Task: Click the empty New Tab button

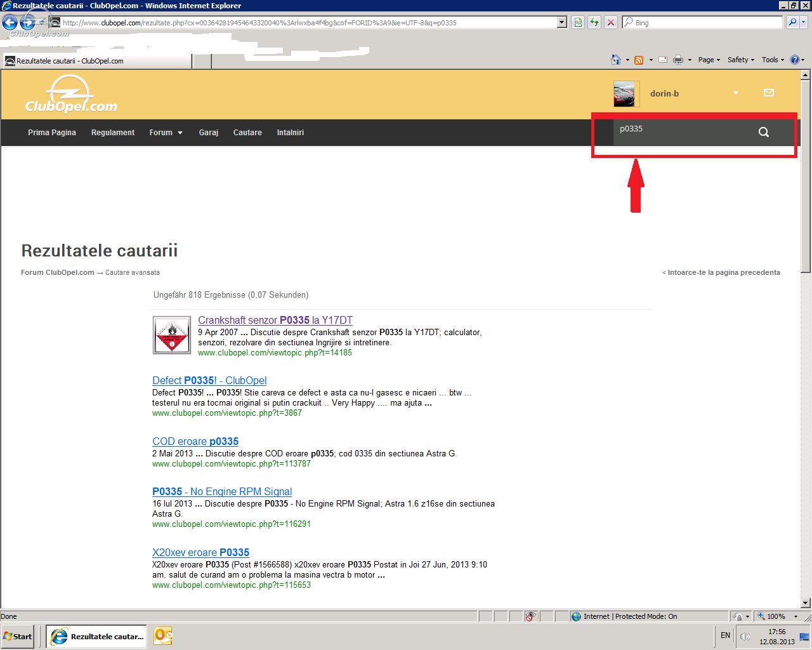Action: [x=201, y=61]
